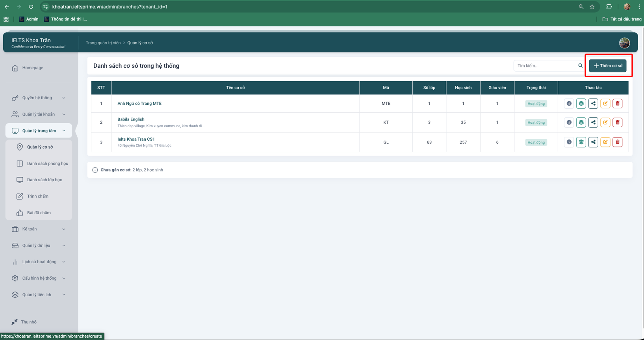Expand the Quản lý tài khoản section
The image size is (644, 340).
pyautogui.click(x=39, y=114)
